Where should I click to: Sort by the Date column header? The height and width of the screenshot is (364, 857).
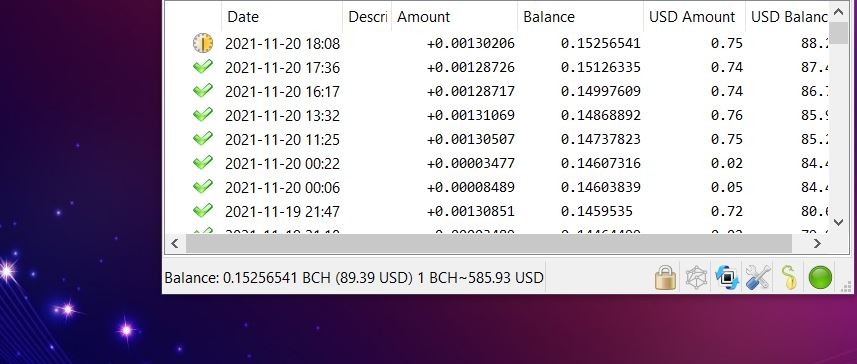click(281, 17)
